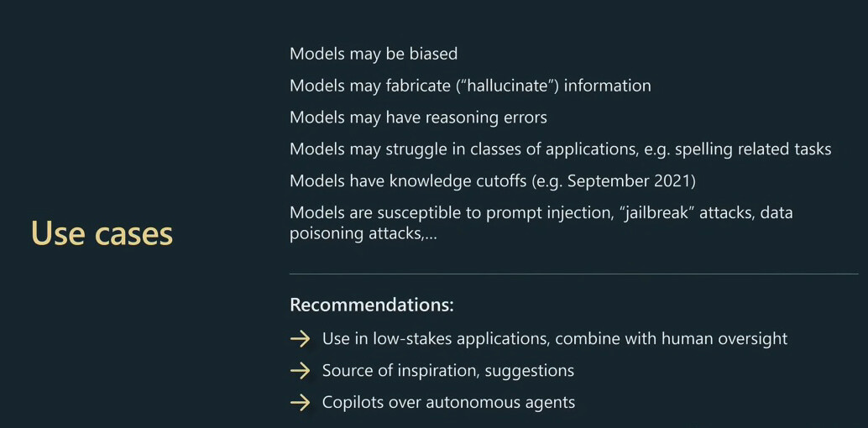
Task: Select the 'Use cases' slide title
Action: (x=102, y=233)
